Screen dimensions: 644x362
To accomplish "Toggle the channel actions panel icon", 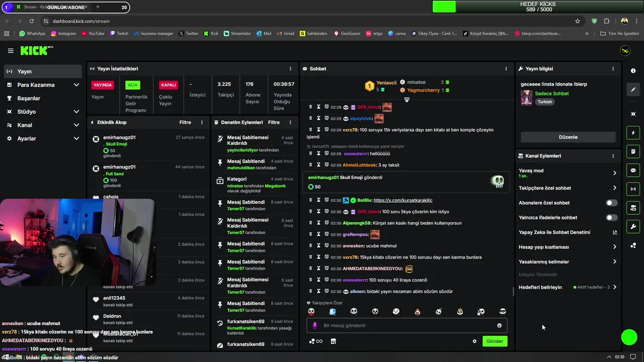I will point(633,208).
